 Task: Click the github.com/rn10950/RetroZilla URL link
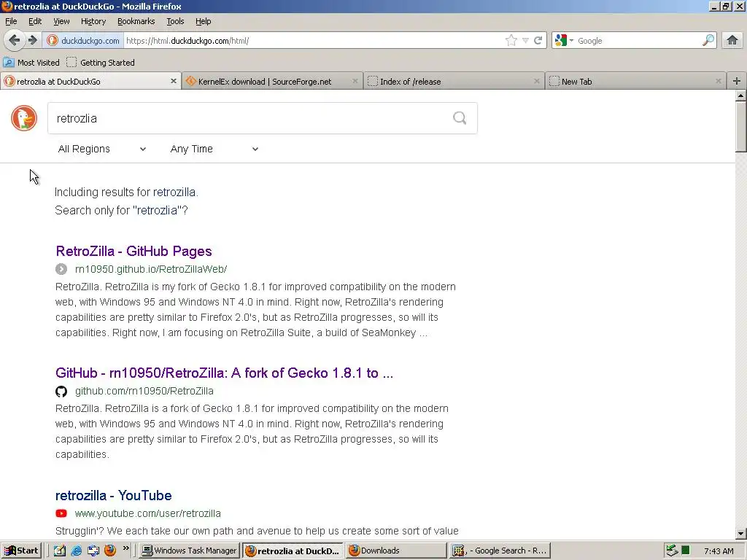pyautogui.click(x=144, y=391)
